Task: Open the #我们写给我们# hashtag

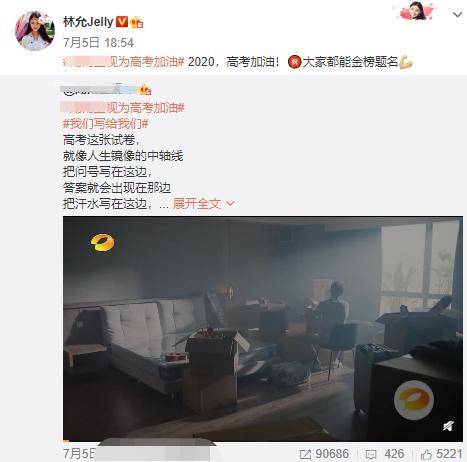Action: [105, 124]
